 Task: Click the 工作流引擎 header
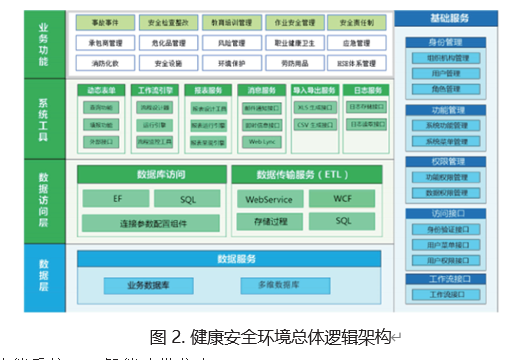(155, 90)
